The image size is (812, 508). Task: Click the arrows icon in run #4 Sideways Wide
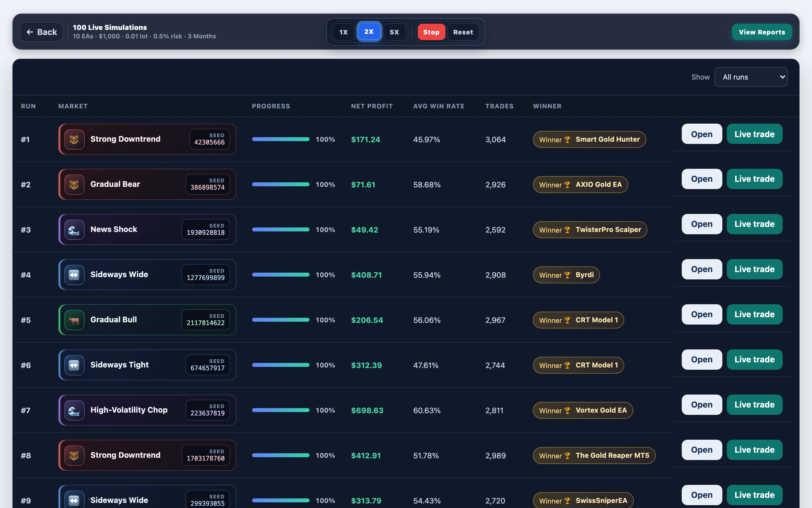[74, 275]
